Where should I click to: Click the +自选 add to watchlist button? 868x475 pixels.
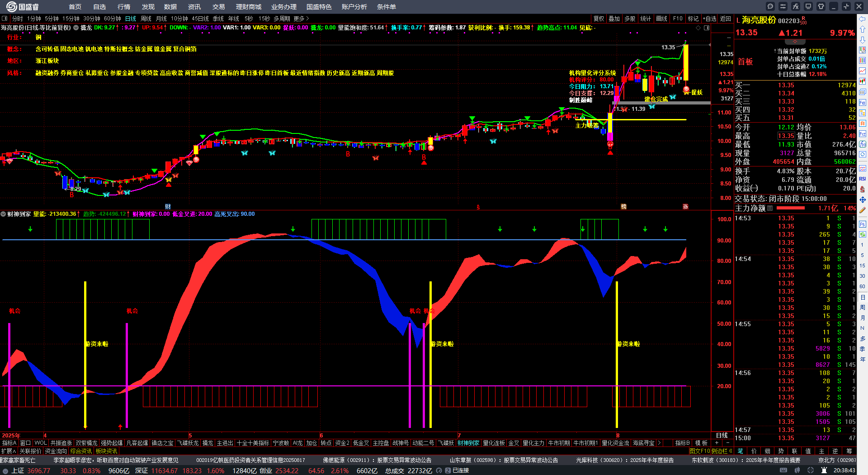(x=710, y=19)
